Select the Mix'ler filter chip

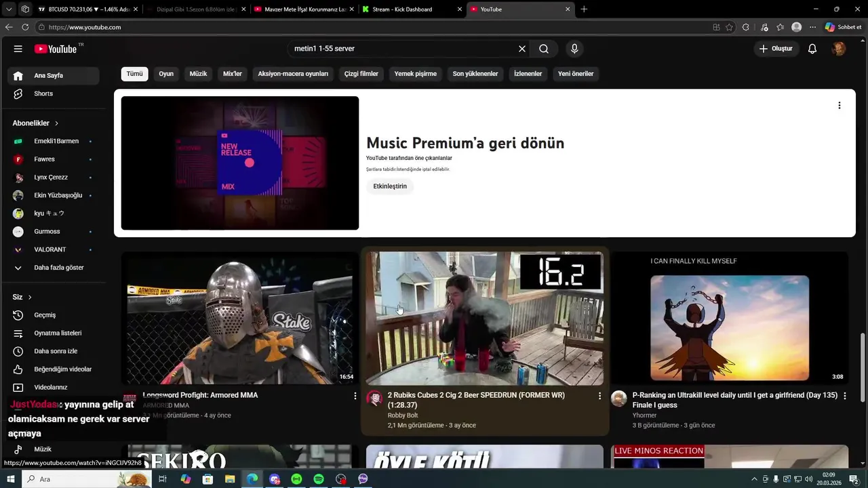tap(233, 74)
